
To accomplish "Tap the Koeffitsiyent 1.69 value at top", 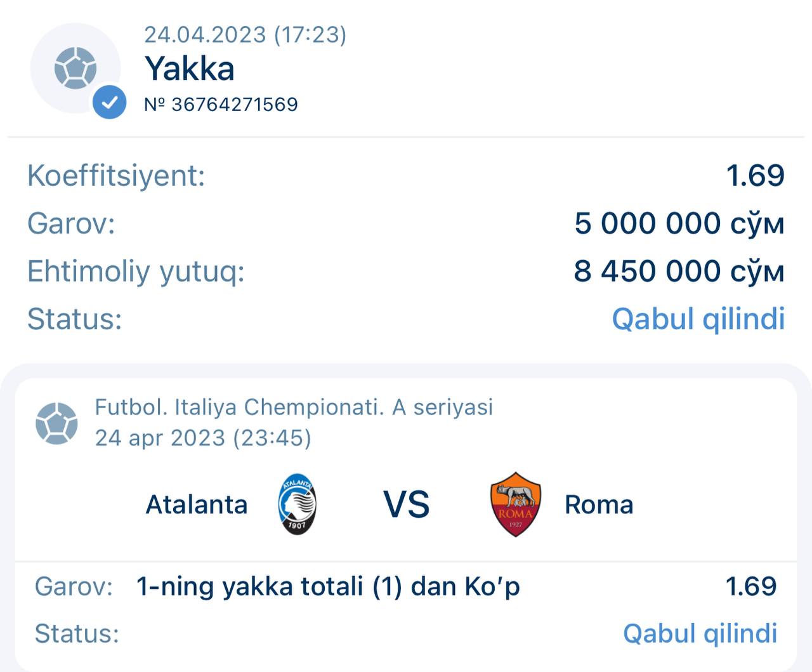I will click(x=755, y=175).
